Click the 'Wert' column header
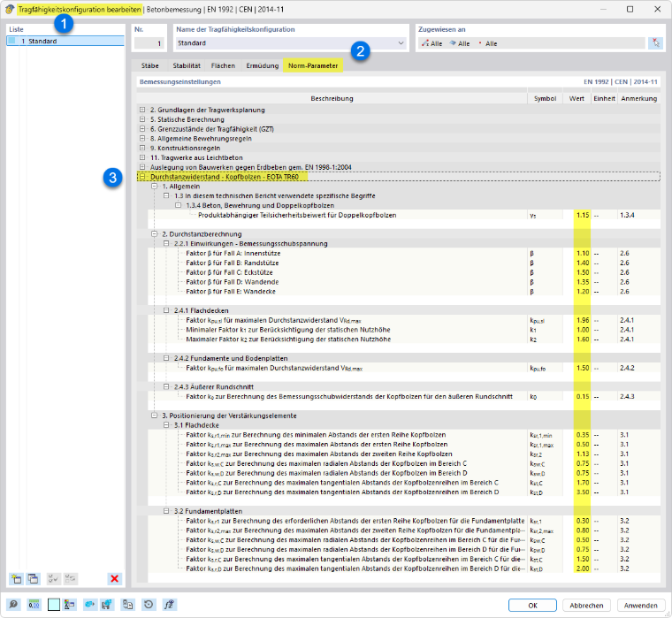The width and height of the screenshot is (672, 618). point(577,98)
